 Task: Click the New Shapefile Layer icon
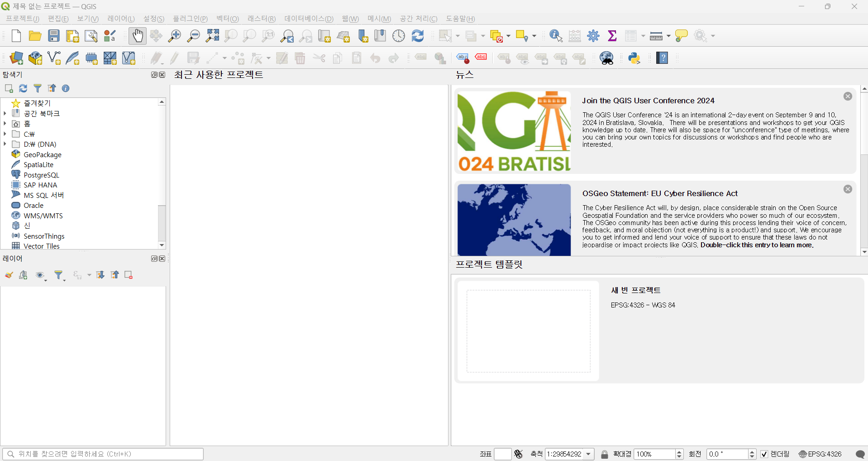coord(54,58)
